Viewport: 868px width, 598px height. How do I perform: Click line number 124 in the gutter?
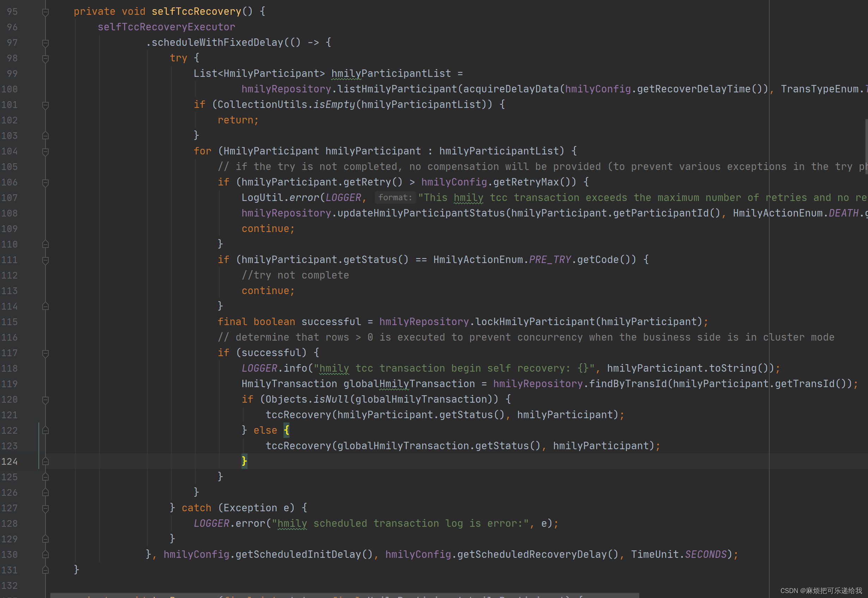(x=10, y=462)
